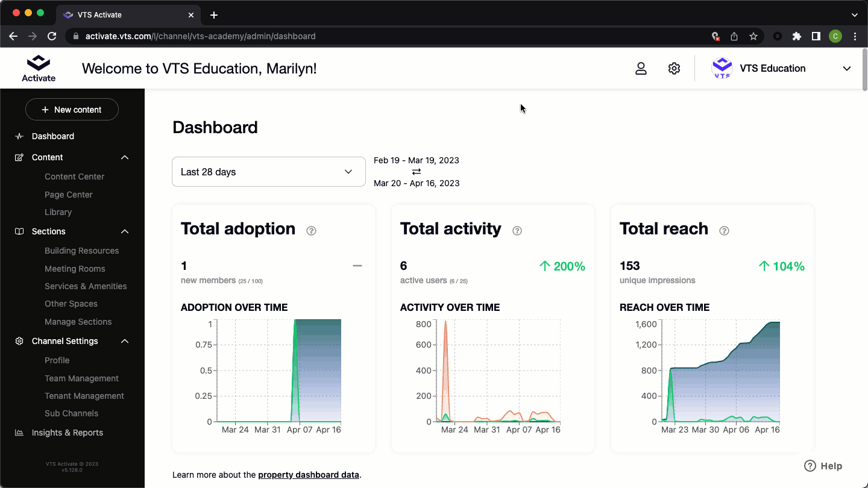Click the share page icon in address bar
868x488 pixels.
(734, 36)
